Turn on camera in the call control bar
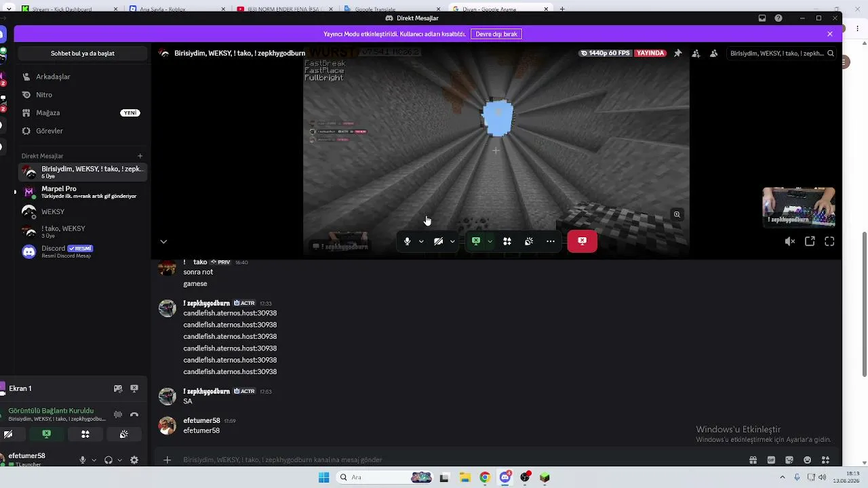The height and width of the screenshot is (488, 868). point(438,241)
